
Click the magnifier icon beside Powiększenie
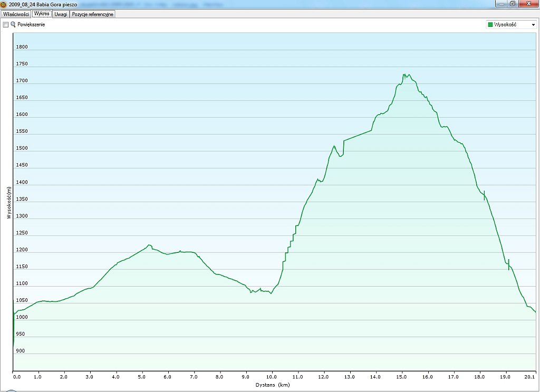point(13,24)
